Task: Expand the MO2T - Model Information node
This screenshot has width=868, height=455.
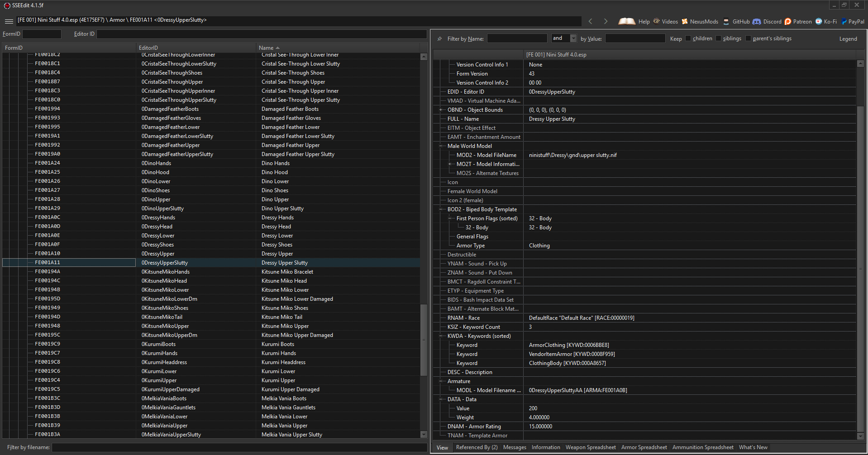Action: pyautogui.click(x=450, y=164)
